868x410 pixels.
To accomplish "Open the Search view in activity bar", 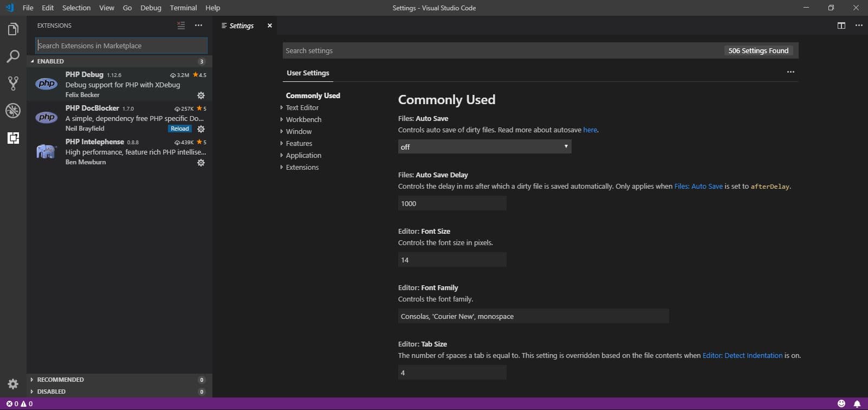I will (x=13, y=56).
